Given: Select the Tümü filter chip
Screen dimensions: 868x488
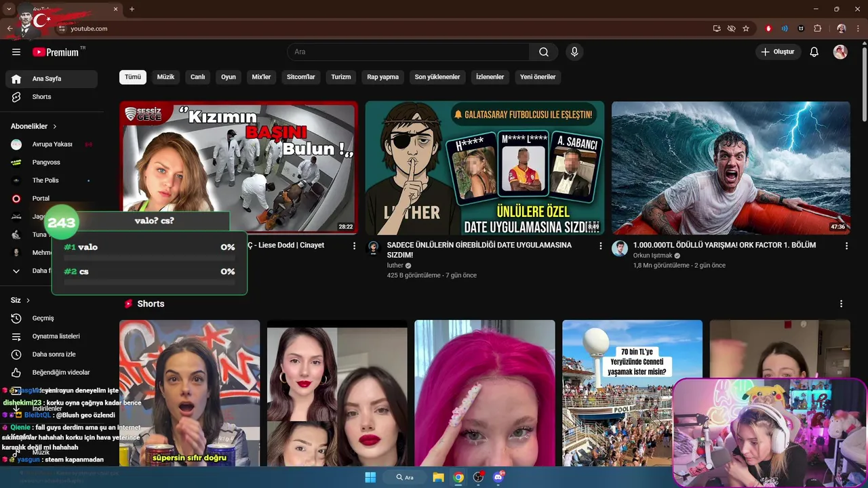Looking at the screenshot, I should [x=133, y=77].
